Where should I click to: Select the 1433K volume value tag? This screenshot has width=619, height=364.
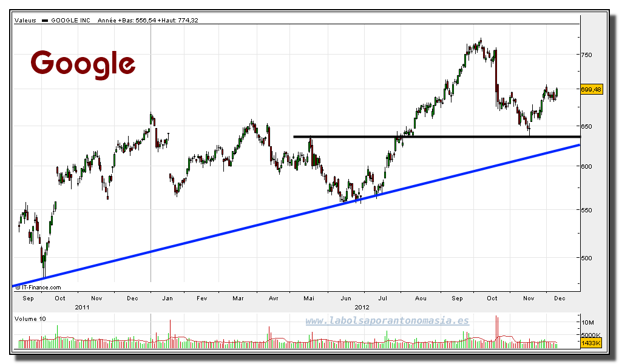pyautogui.click(x=591, y=343)
